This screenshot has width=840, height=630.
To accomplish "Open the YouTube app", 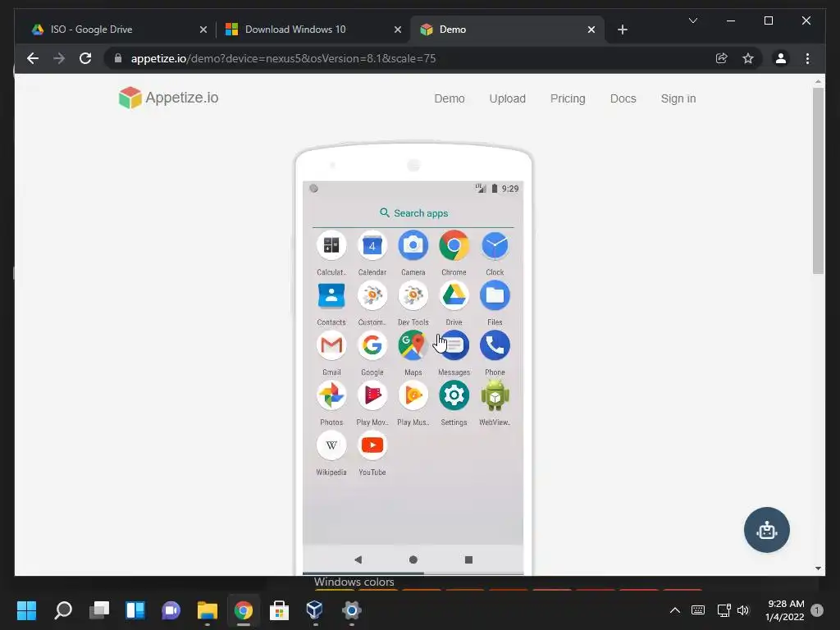I will tap(372, 445).
